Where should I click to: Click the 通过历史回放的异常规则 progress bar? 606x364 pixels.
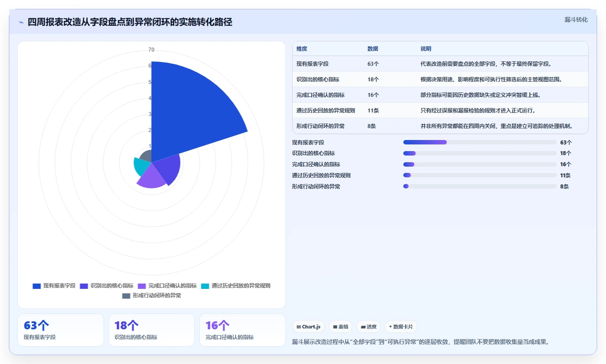tap(480, 175)
